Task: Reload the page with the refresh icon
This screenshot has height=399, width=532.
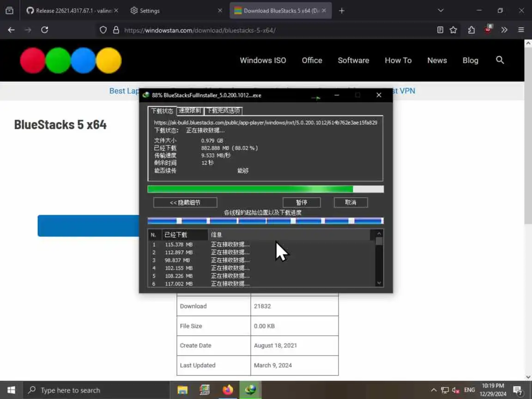Action: click(x=44, y=30)
